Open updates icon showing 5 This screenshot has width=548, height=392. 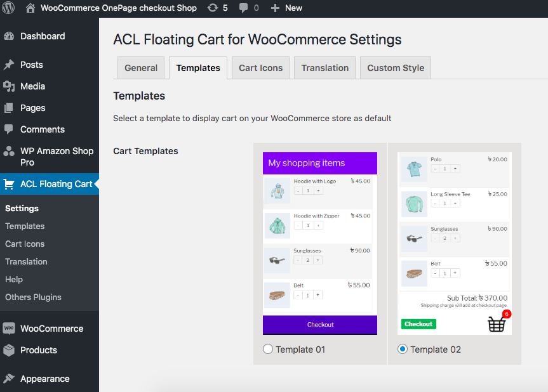point(213,8)
